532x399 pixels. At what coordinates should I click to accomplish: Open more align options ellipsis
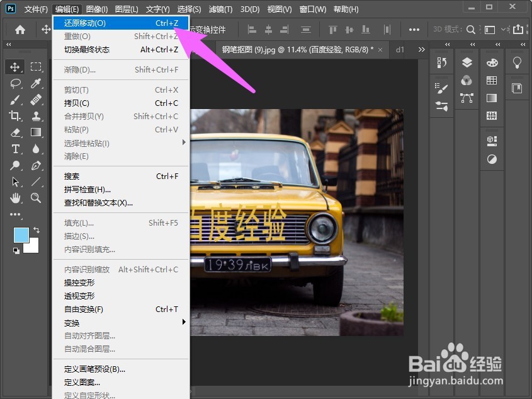[414, 30]
